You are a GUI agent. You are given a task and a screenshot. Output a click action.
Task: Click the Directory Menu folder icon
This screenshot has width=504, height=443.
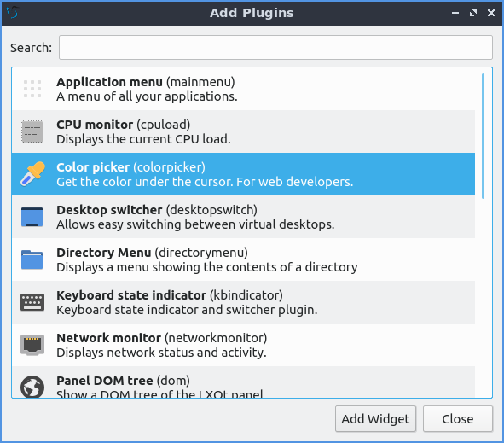pos(32,259)
